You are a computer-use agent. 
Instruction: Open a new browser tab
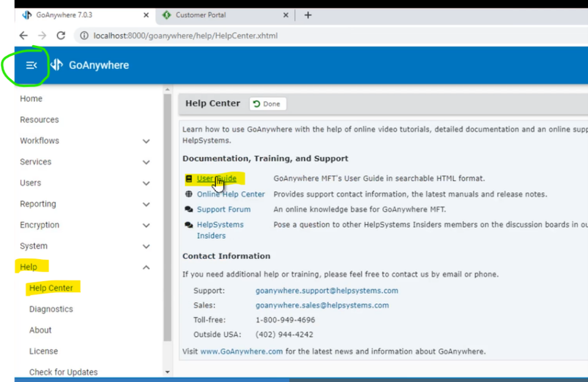point(308,15)
